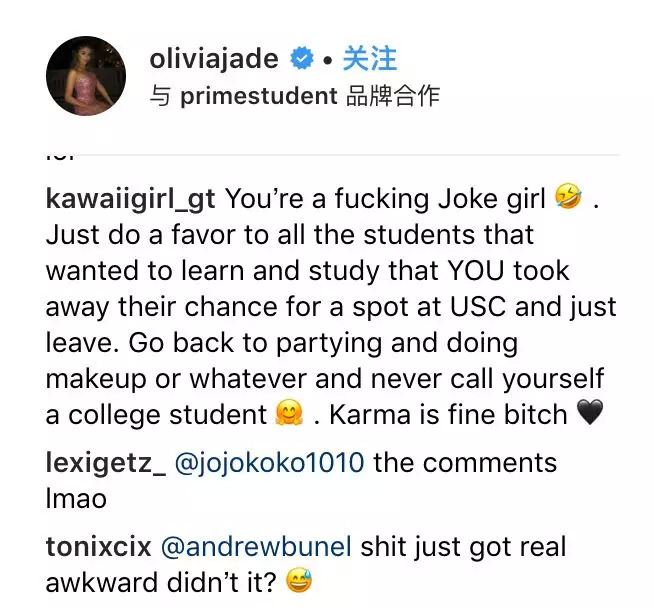Open oliviajade's profile picture

coord(85,75)
